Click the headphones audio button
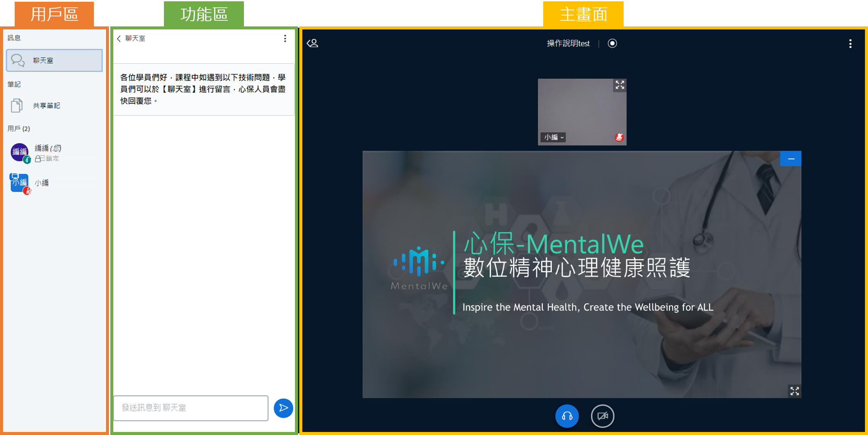 pos(567,416)
